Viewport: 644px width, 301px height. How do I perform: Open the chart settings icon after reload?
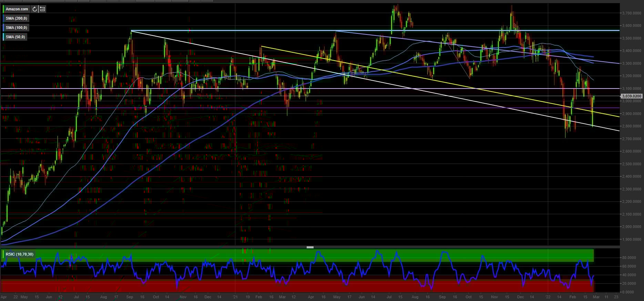(42, 9)
